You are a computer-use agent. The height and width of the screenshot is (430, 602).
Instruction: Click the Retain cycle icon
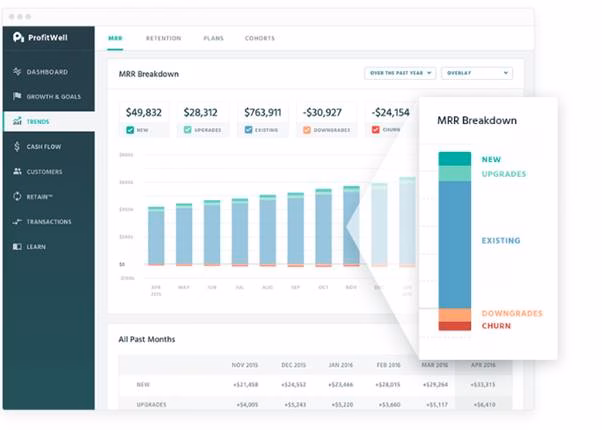coord(17,197)
